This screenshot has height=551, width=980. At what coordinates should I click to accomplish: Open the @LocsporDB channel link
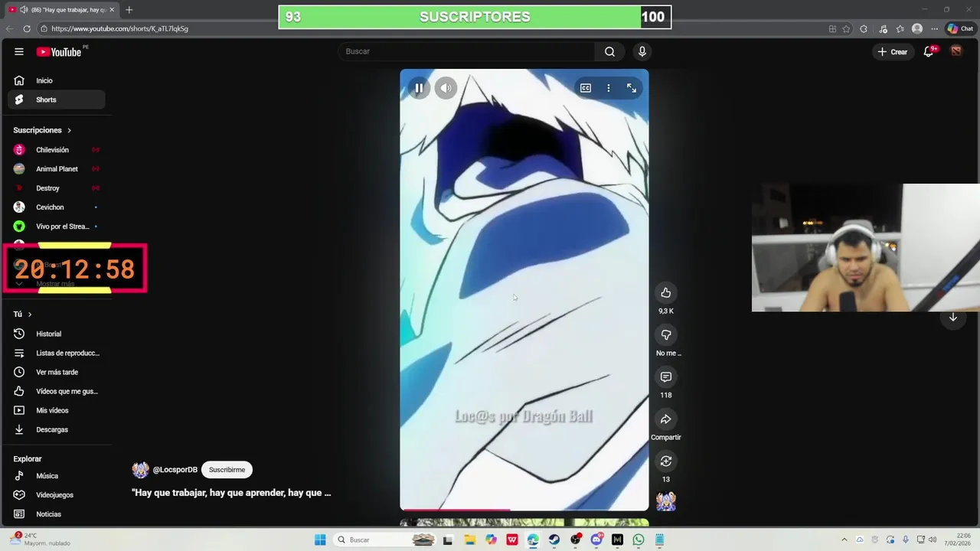pos(175,470)
